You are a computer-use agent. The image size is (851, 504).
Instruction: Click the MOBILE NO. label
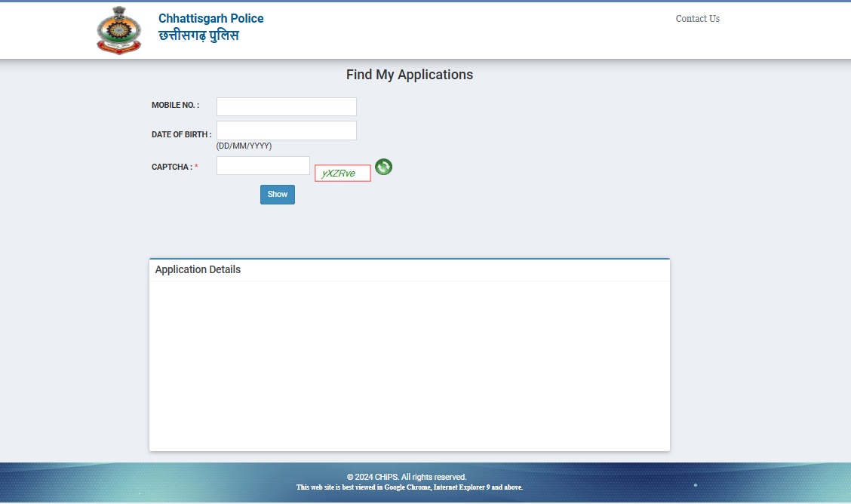(175, 106)
